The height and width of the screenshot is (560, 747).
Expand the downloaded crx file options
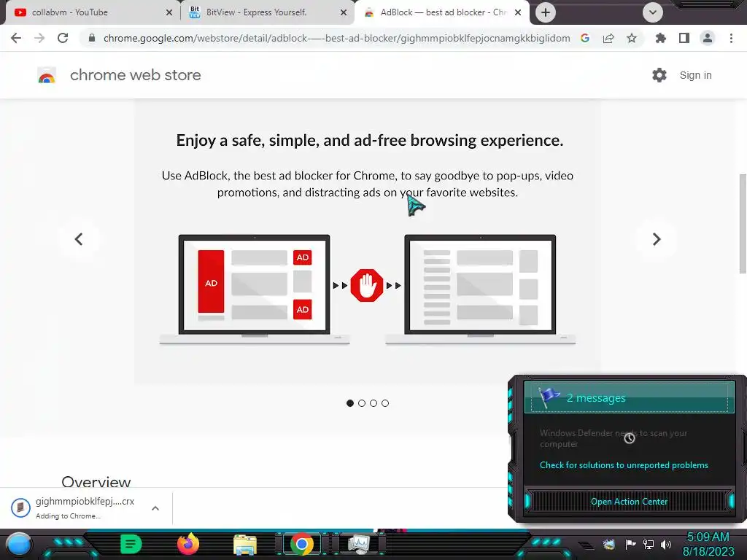(x=155, y=508)
